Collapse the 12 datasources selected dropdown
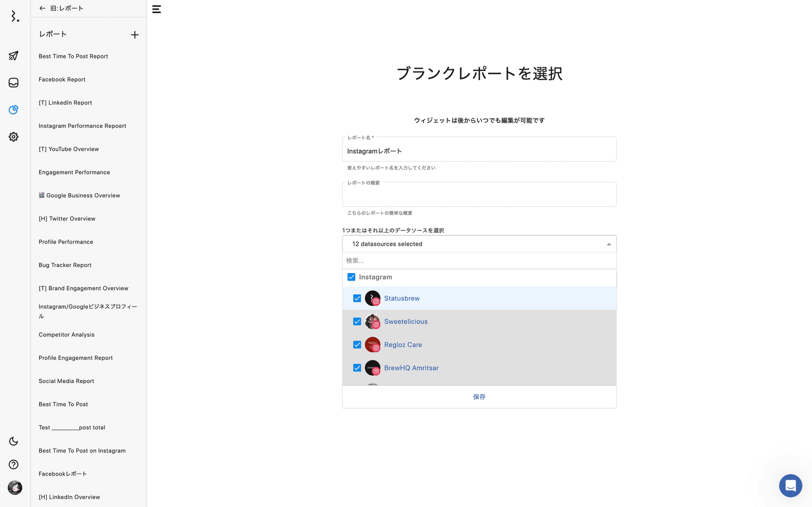This screenshot has width=812, height=507. (608, 244)
